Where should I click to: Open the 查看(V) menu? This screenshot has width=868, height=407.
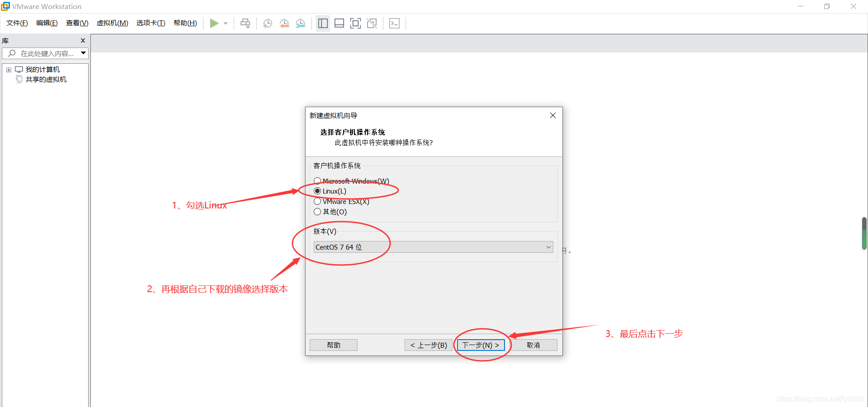click(77, 23)
